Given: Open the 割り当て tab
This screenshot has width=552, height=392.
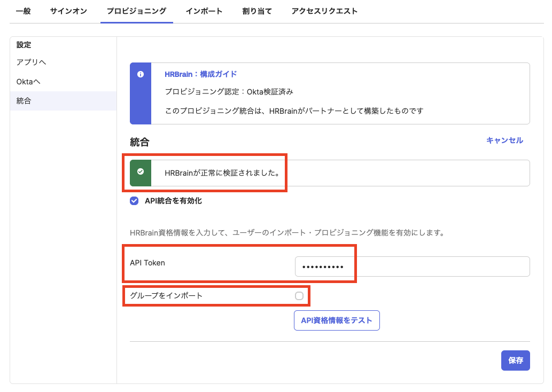Looking at the screenshot, I should click(257, 11).
